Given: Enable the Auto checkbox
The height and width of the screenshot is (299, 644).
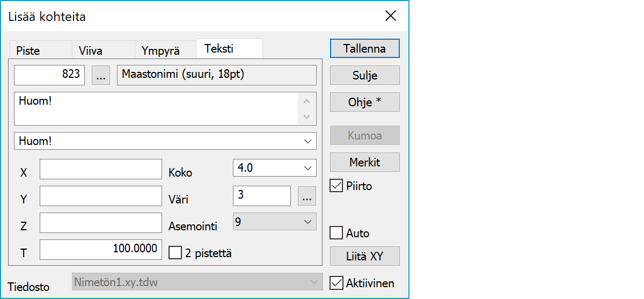Looking at the screenshot, I should coord(336,233).
